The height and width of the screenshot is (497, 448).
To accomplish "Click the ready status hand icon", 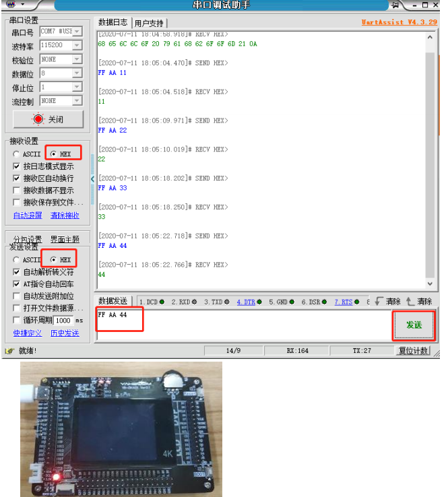I will (x=10, y=351).
